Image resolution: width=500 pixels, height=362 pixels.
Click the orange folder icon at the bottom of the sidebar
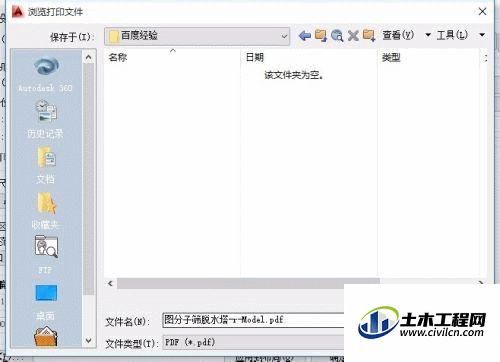(x=46, y=336)
